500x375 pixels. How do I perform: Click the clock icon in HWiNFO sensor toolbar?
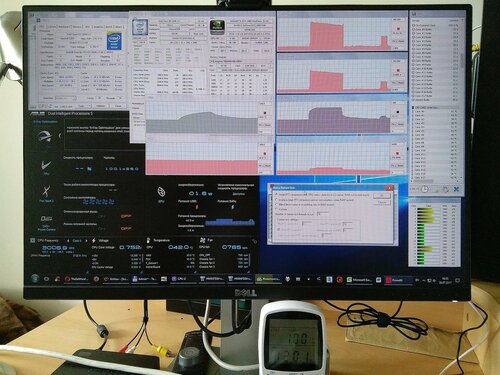coord(424,189)
